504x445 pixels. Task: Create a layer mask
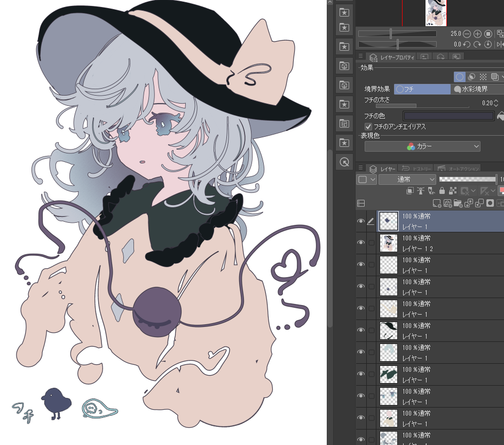490,203
